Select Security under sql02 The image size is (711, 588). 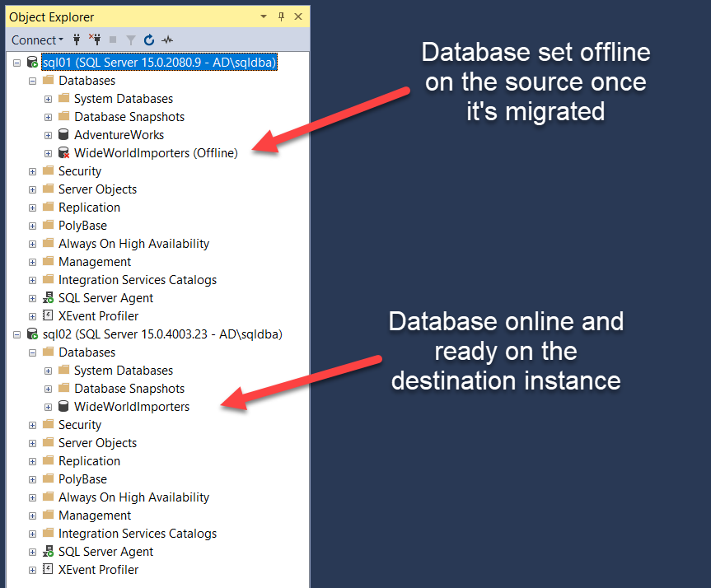80,425
